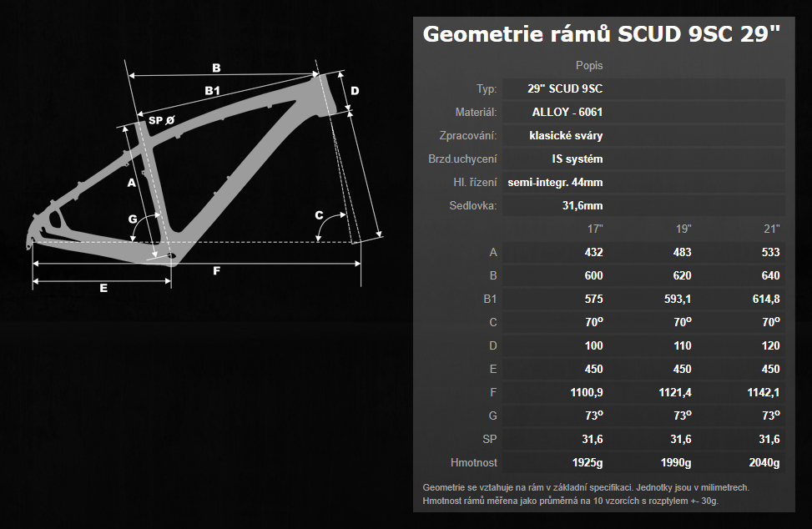Click the "C" angle label on the diagram
Viewport: 812px width, 529px height.
click(319, 215)
